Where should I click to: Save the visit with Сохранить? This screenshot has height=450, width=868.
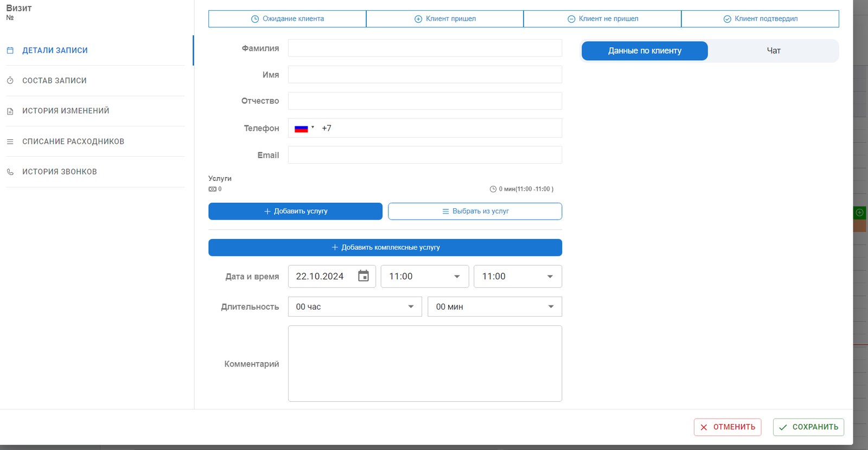click(x=808, y=427)
